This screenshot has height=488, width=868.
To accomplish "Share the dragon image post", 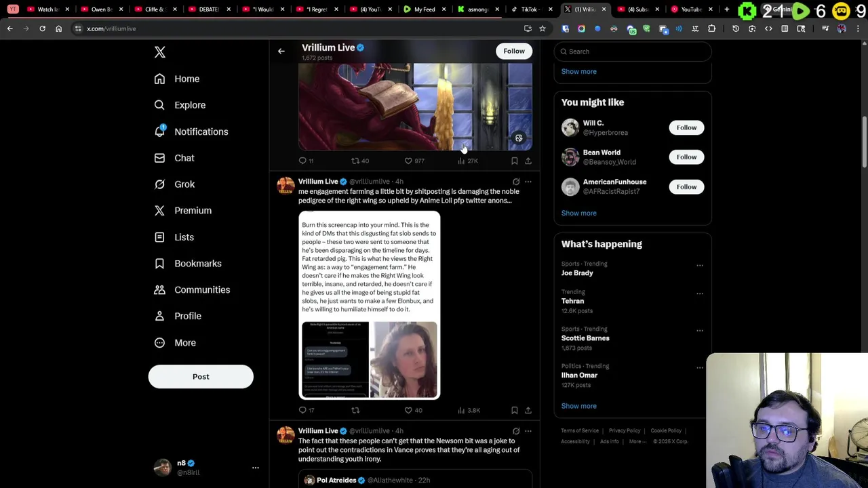I will (x=528, y=161).
